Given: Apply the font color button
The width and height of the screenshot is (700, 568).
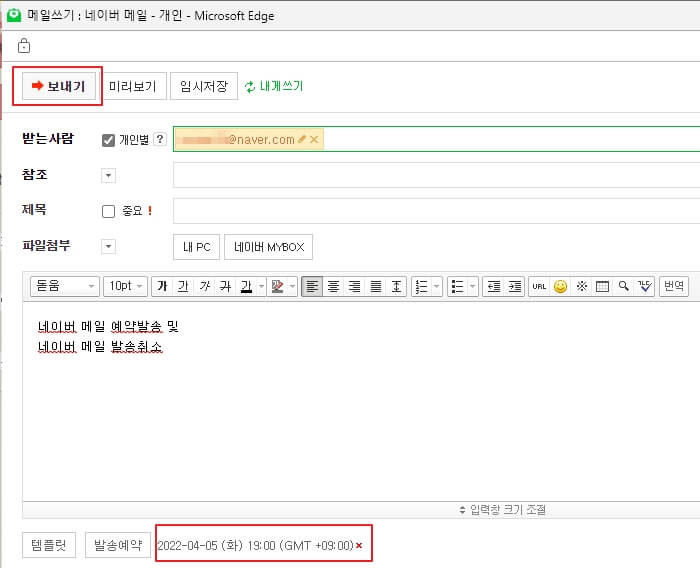Looking at the screenshot, I should coord(246,286).
